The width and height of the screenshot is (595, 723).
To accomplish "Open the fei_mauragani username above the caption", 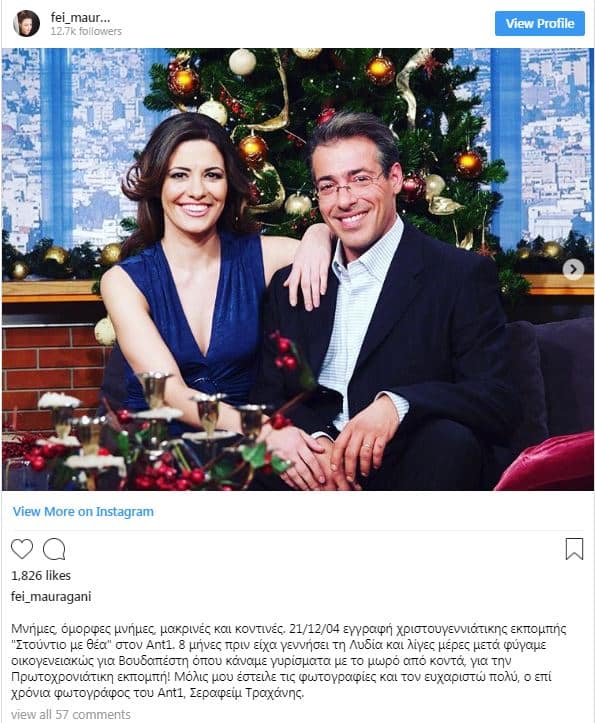I will pos(51,596).
